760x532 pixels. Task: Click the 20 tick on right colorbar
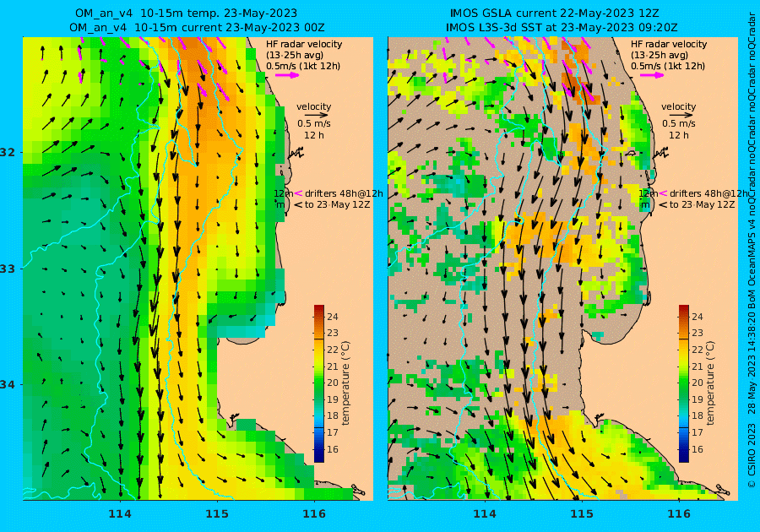point(697,383)
